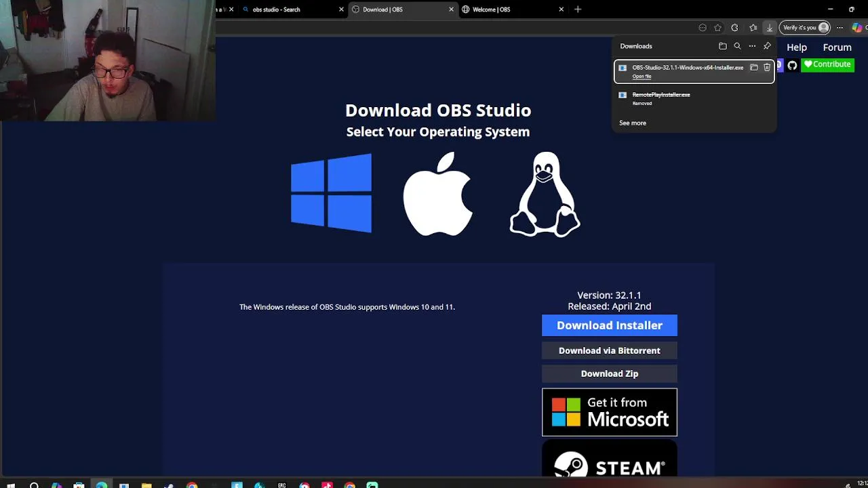The image size is (868, 488).
Task: Click the Version: 32.1.1 text
Action: pyautogui.click(x=609, y=296)
